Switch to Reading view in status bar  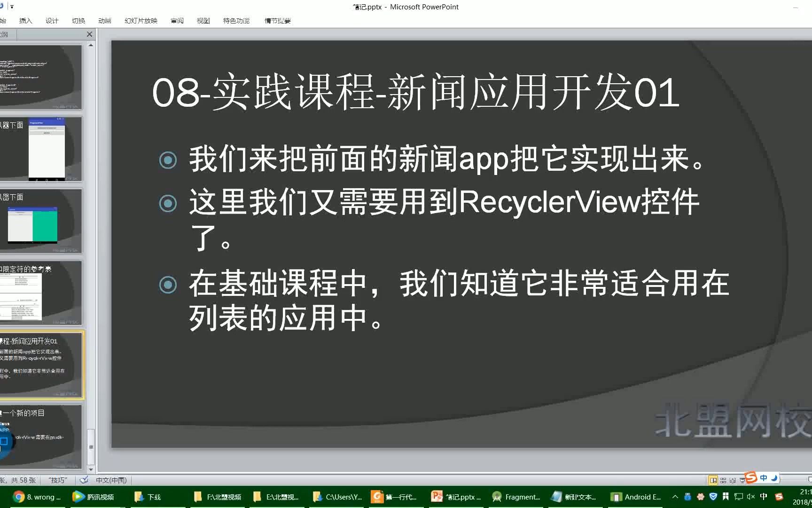click(733, 480)
